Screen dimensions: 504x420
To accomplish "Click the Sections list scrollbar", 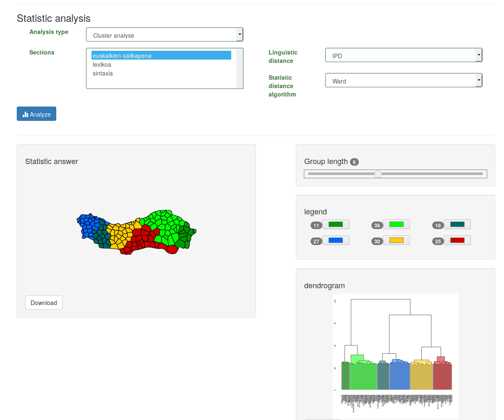I will coord(240,68).
